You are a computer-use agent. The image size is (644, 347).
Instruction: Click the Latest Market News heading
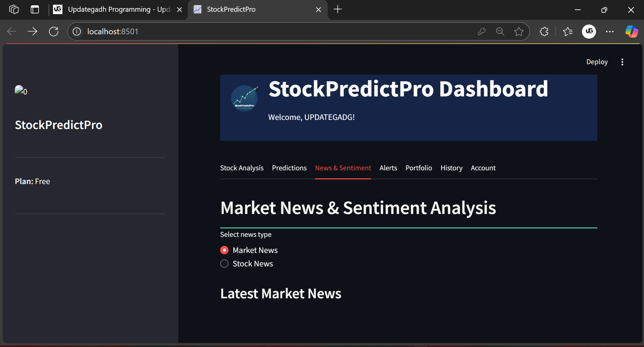click(281, 294)
